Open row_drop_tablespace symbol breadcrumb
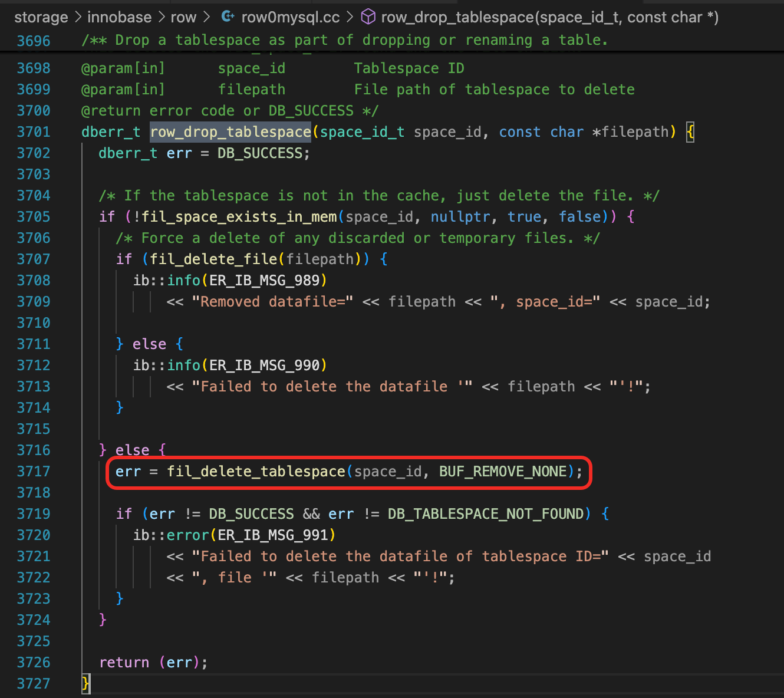 coord(549,17)
